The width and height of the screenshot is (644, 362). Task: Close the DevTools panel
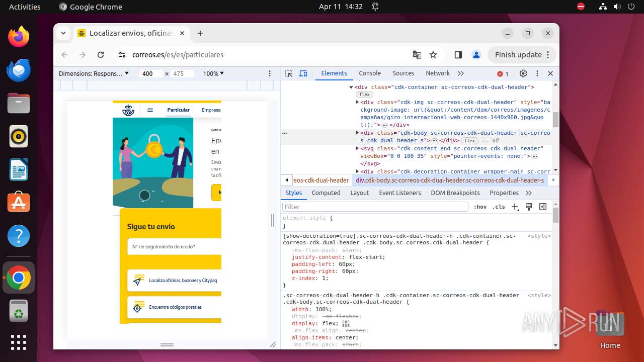550,73
